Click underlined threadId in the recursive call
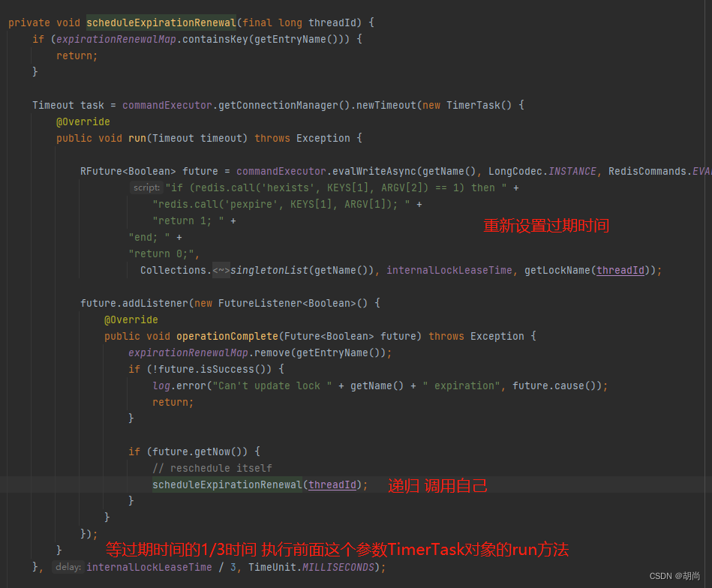712x588 pixels. 332,485
